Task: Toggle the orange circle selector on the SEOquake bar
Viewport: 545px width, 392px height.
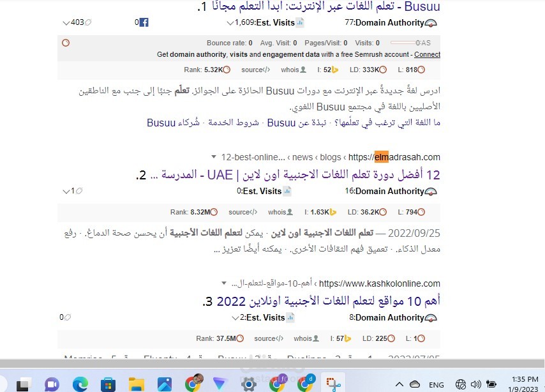Action: [x=66, y=42]
